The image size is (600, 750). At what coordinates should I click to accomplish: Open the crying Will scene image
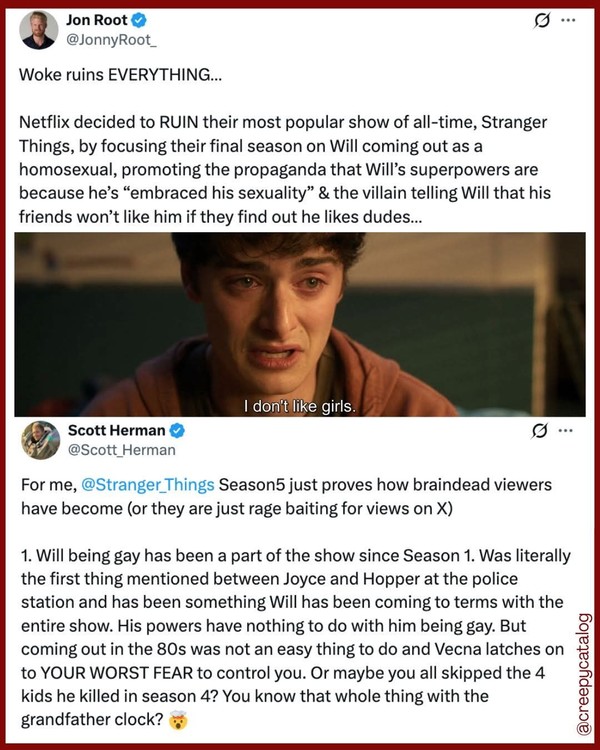click(x=300, y=324)
